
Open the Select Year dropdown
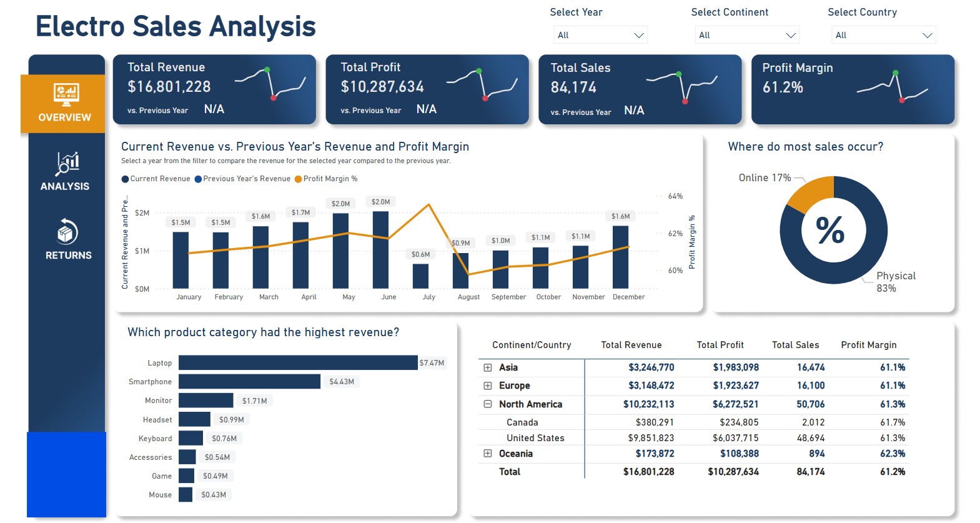pyautogui.click(x=600, y=35)
